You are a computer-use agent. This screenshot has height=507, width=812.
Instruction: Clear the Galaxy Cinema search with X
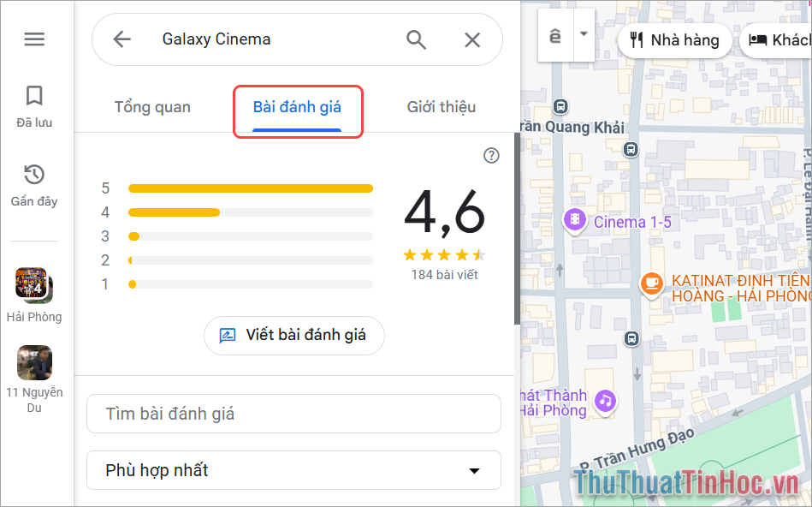point(471,40)
